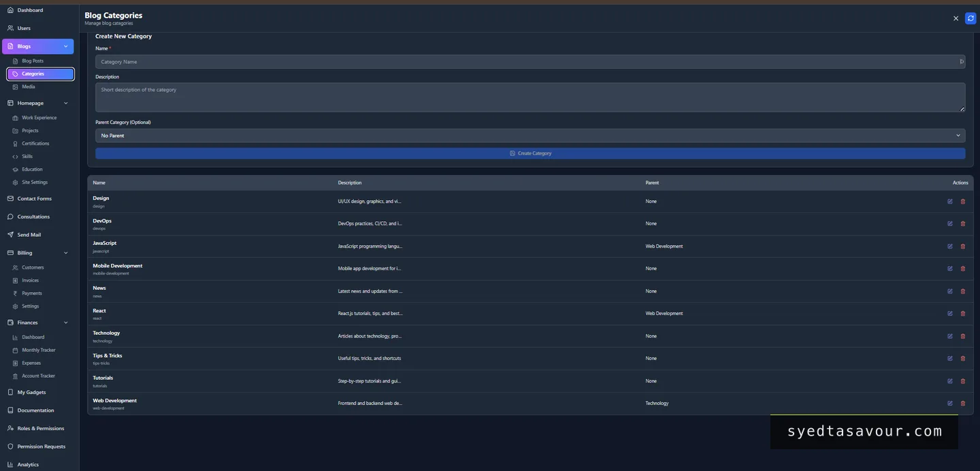Click the Create Category button

tap(530, 153)
